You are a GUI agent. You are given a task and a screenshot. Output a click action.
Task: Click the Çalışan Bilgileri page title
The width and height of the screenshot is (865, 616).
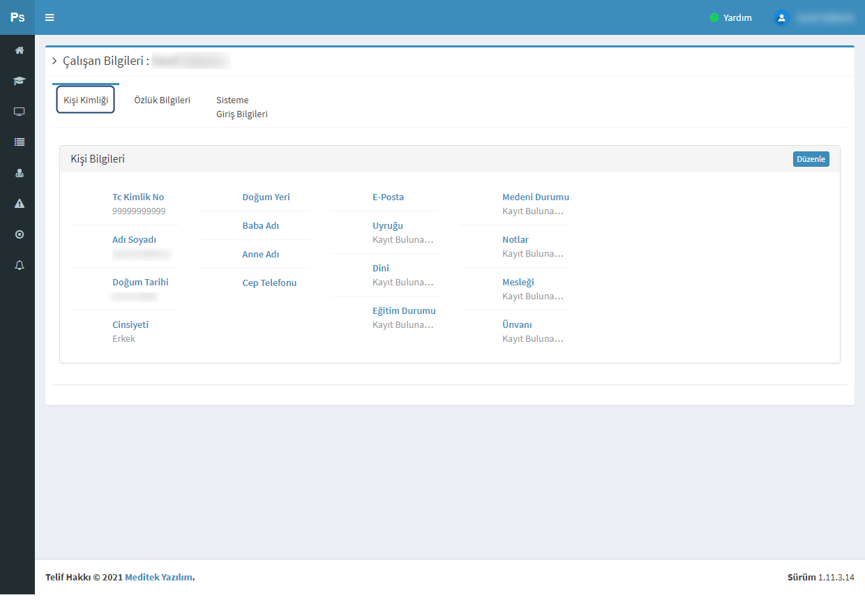[x=106, y=61]
